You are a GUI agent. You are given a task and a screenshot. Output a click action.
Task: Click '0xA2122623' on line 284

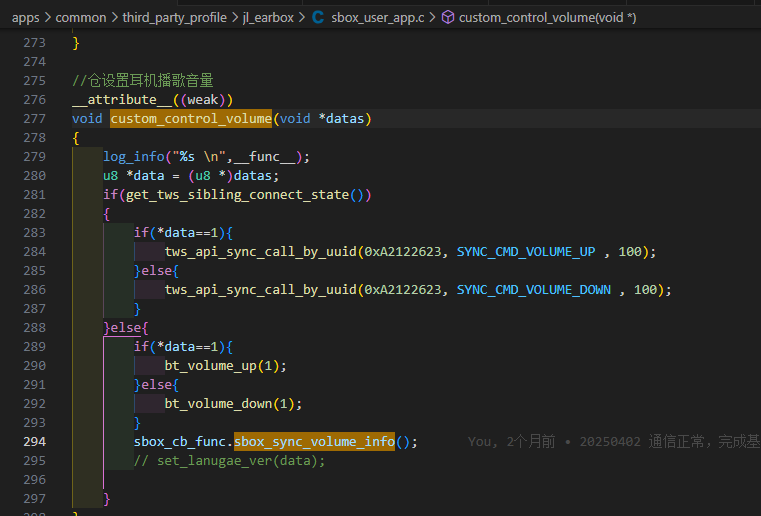coord(403,252)
